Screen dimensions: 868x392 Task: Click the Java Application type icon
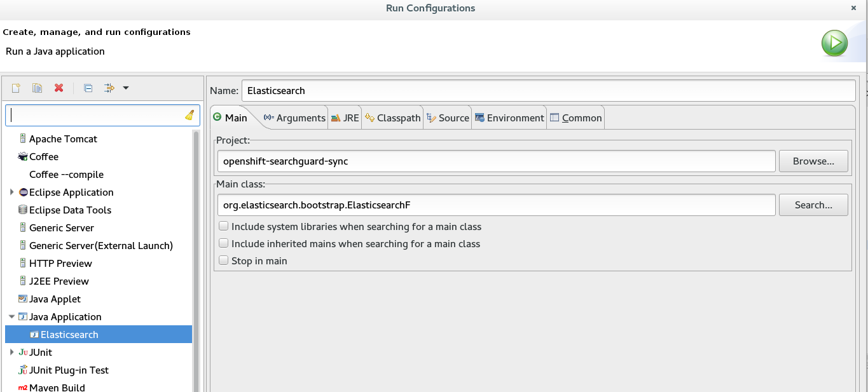23,316
